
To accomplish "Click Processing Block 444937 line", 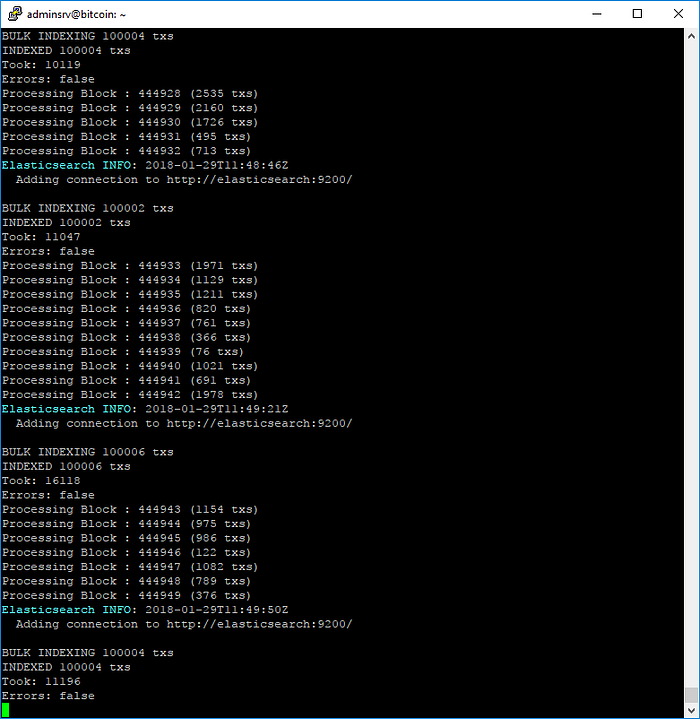I will click(127, 323).
